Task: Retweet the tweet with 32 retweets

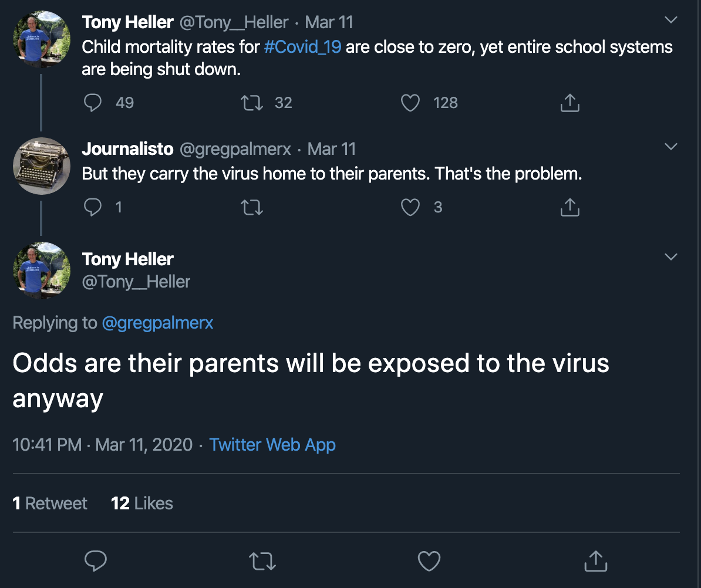Action: (x=252, y=103)
